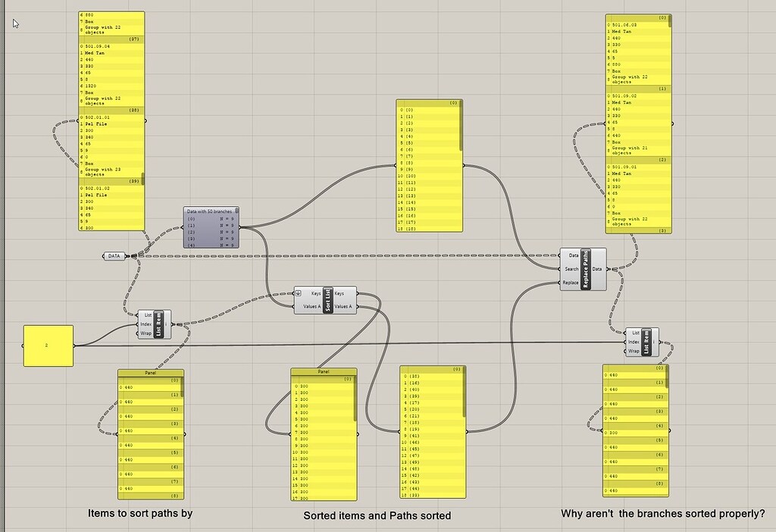Select the small panel containing value 2

point(47,344)
